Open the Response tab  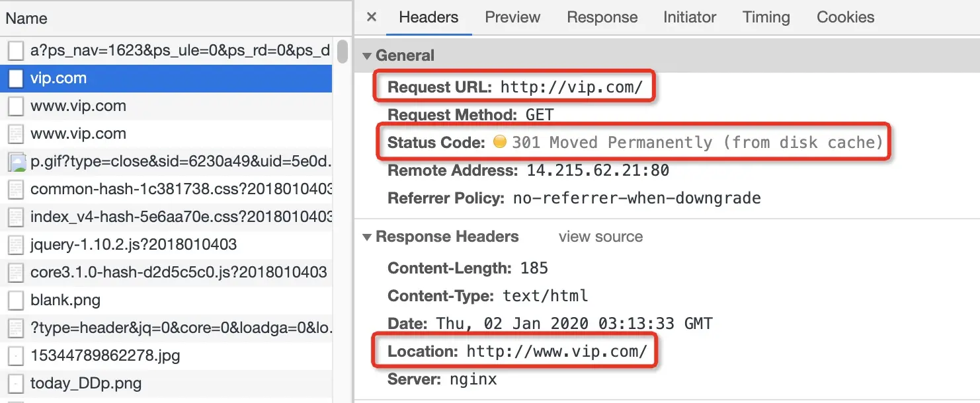click(602, 17)
